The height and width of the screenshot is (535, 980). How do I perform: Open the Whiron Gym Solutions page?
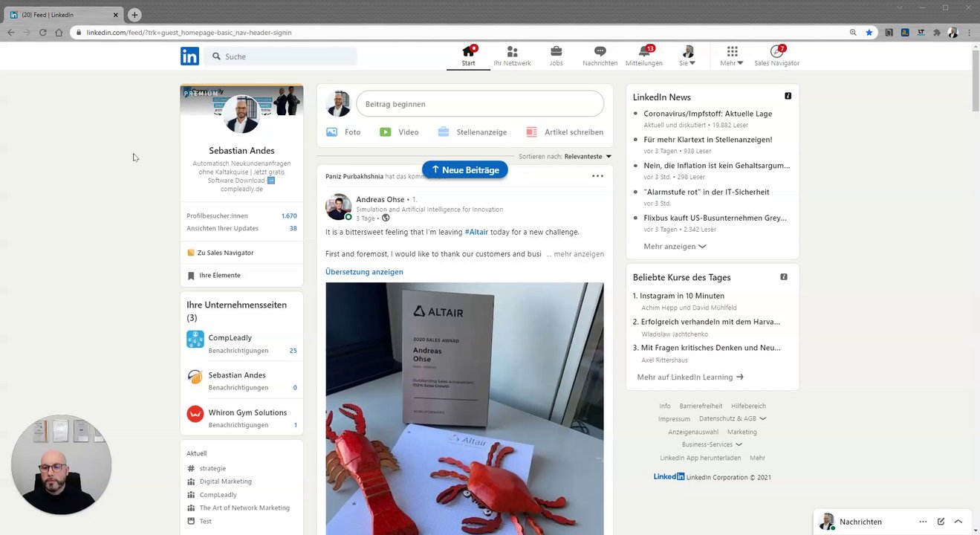click(247, 412)
